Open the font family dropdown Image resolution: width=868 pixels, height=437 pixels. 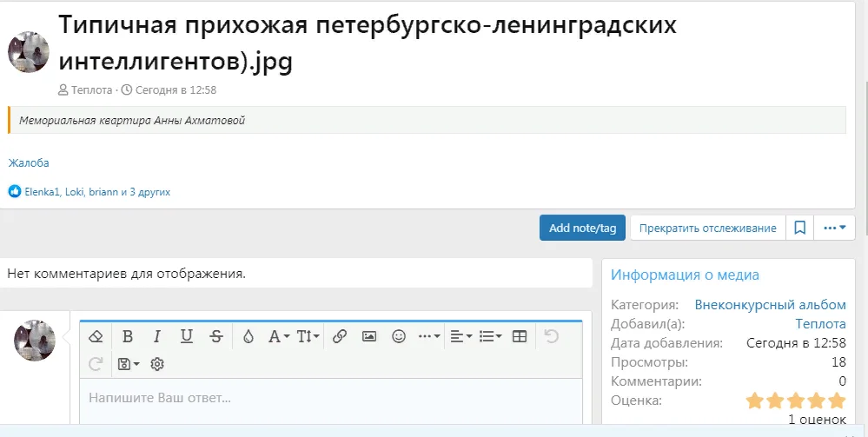click(278, 336)
